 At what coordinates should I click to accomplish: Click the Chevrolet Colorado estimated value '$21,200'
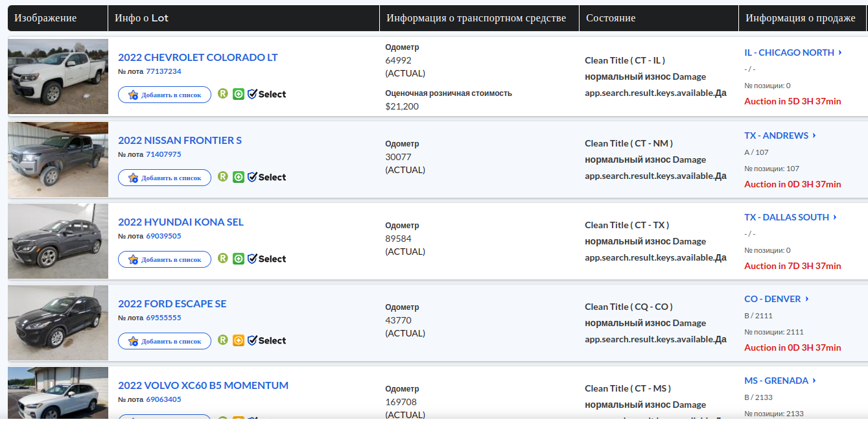402,106
